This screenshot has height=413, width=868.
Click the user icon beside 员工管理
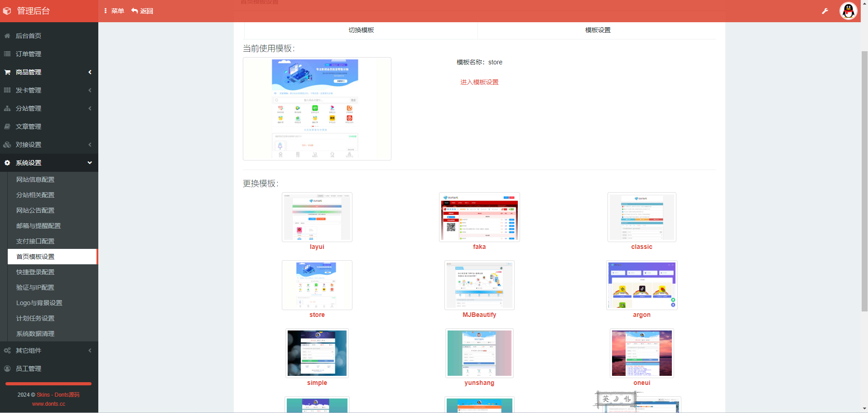[7, 369]
